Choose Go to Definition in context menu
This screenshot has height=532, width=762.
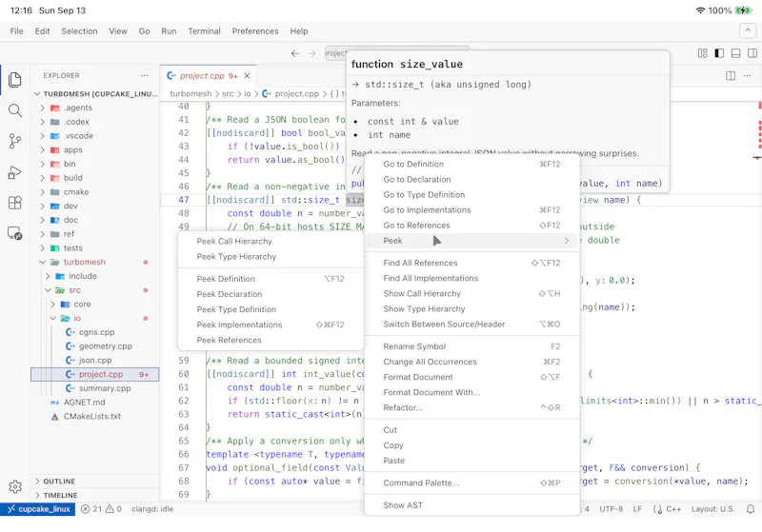pyautogui.click(x=471, y=164)
